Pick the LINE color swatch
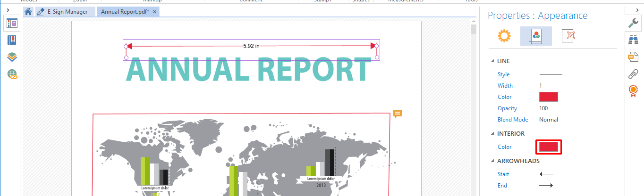Screen dimensions: 644x196 [x=549, y=97]
